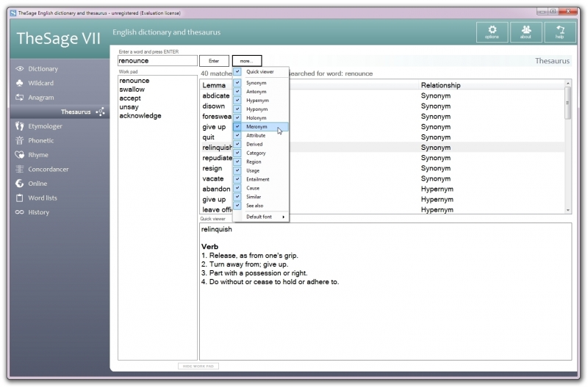
Task: Click the results scrollbar down arrow
Action: (x=567, y=210)
